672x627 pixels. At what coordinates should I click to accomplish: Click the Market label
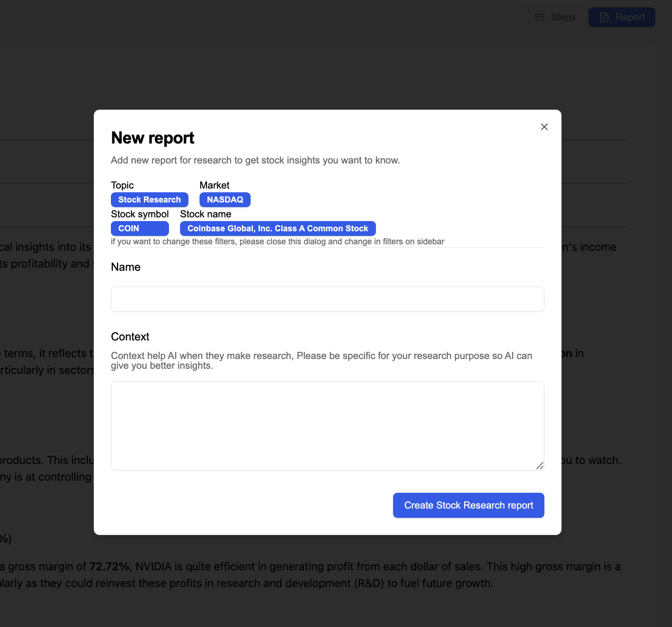214,185
